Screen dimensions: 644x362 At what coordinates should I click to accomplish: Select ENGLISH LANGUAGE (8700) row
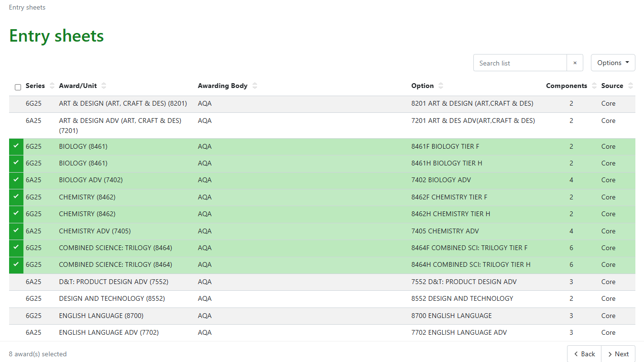tap(322, 316)
